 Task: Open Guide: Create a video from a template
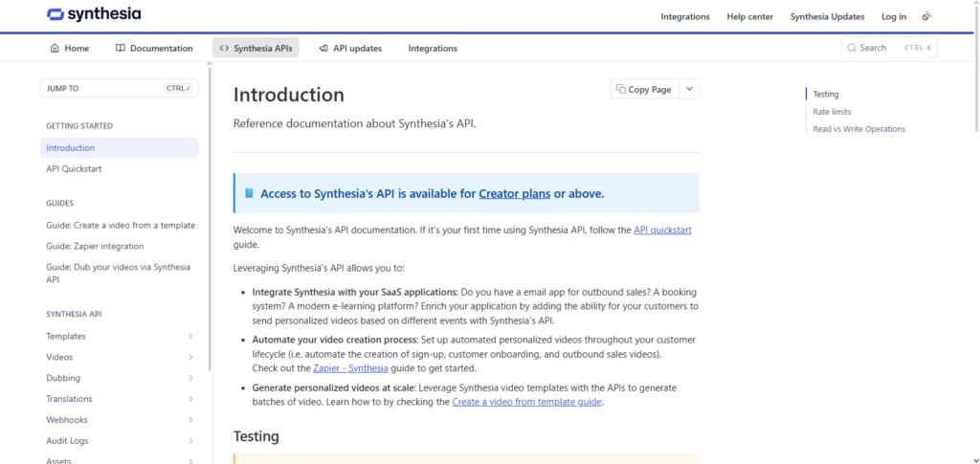pyautogui.click(x=121, y=226)
